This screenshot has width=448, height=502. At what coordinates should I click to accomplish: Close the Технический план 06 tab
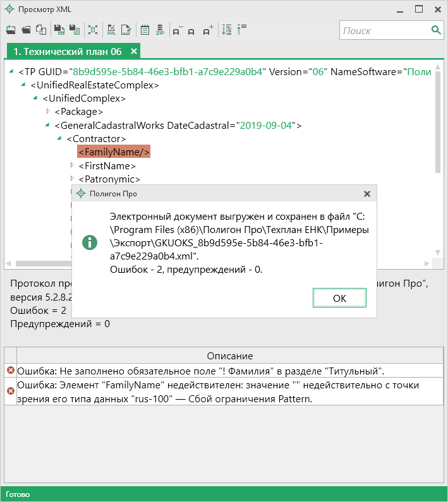(x=133, y=51)
